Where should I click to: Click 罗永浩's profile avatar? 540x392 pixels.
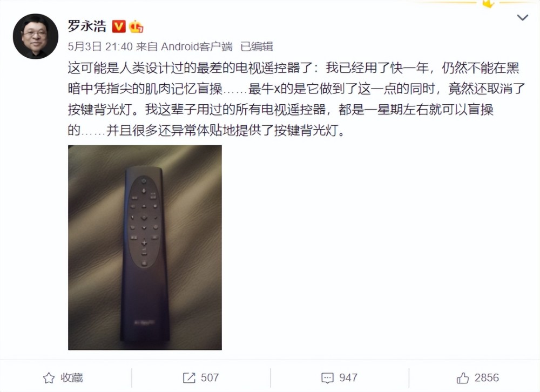click(x=36, y=36)
